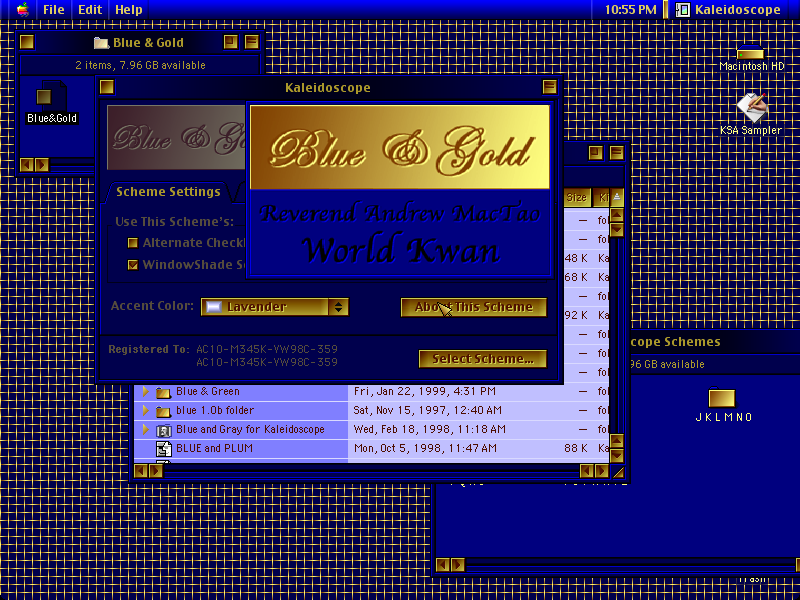Click the Kaleidoscope Schemes window title text
This screenshot has height=600, width=800.
(676, 342)
